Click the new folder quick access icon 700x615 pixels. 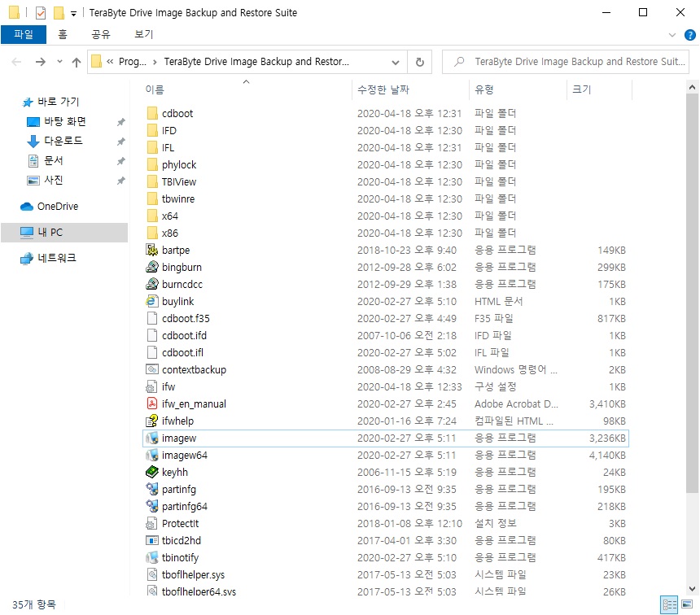coord(59,13)
